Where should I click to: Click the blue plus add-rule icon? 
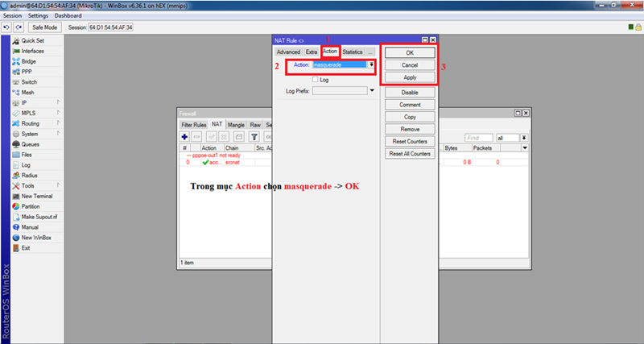(185, 138)
